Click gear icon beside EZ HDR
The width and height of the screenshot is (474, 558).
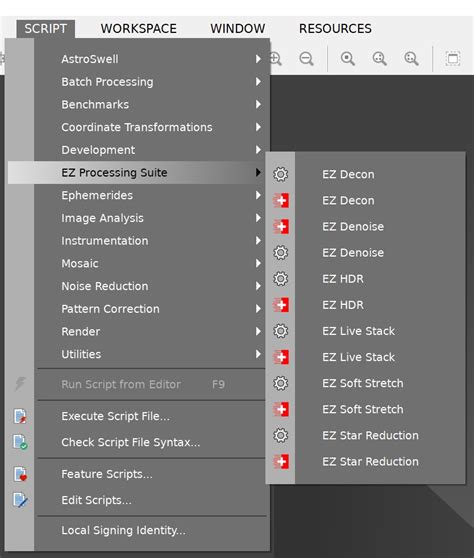point(281,279)
